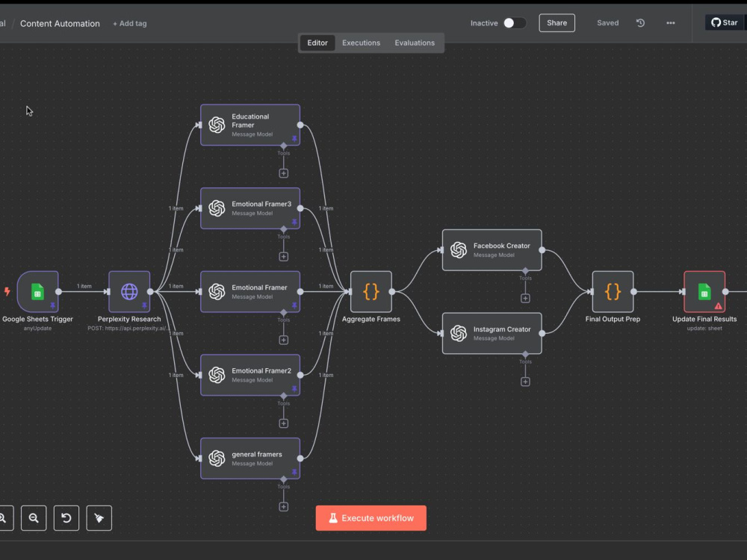Add tool under Instagram Creator plus icon
Image resolution: width=747 pixels, height=560 pixels.
tap(525, 382)
